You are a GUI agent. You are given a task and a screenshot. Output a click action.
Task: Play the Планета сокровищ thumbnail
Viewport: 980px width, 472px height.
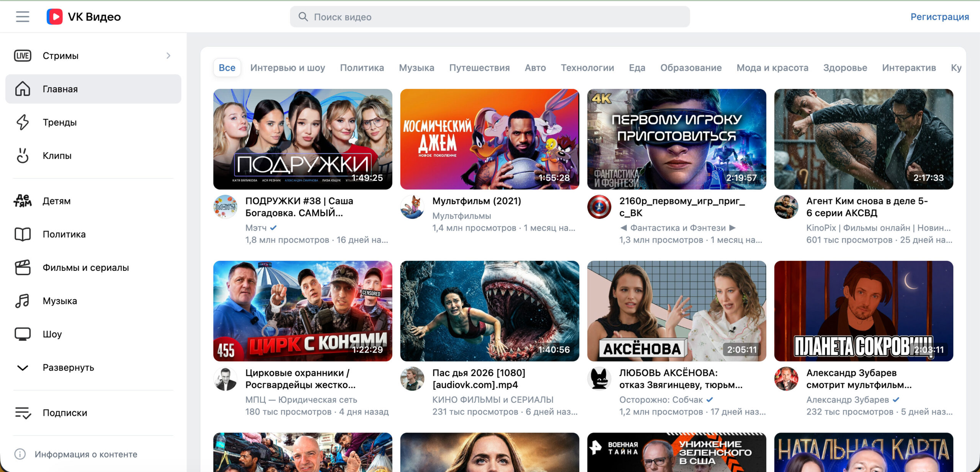pyautogui.click(x=864, y=311)
